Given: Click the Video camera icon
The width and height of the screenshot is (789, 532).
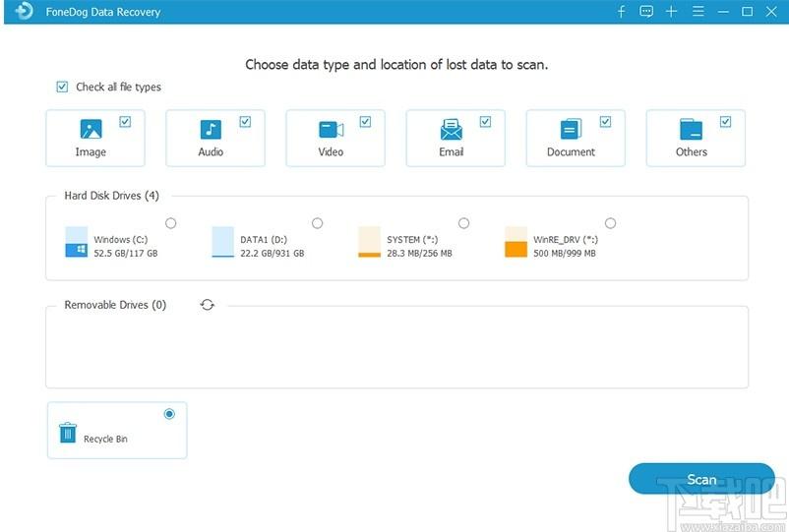Looking at the screenshot, I should click(331, 130).
